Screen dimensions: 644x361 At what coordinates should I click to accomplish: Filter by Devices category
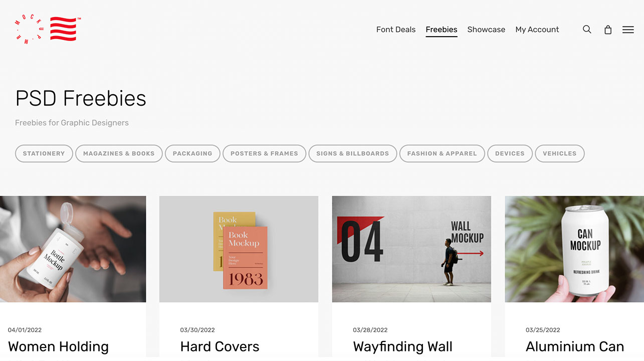[x=510, y=154]
